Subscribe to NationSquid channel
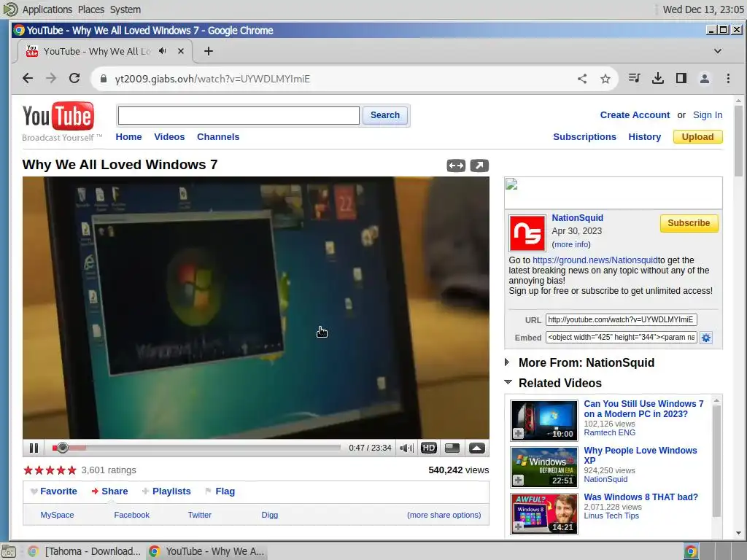The height and width of the screenshot is (560, 747). pyautogui.click(x=689, y=223)
